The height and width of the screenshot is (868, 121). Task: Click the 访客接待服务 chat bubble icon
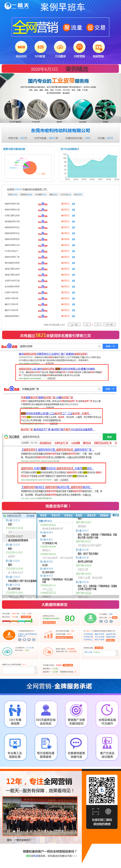click(76, 743)
